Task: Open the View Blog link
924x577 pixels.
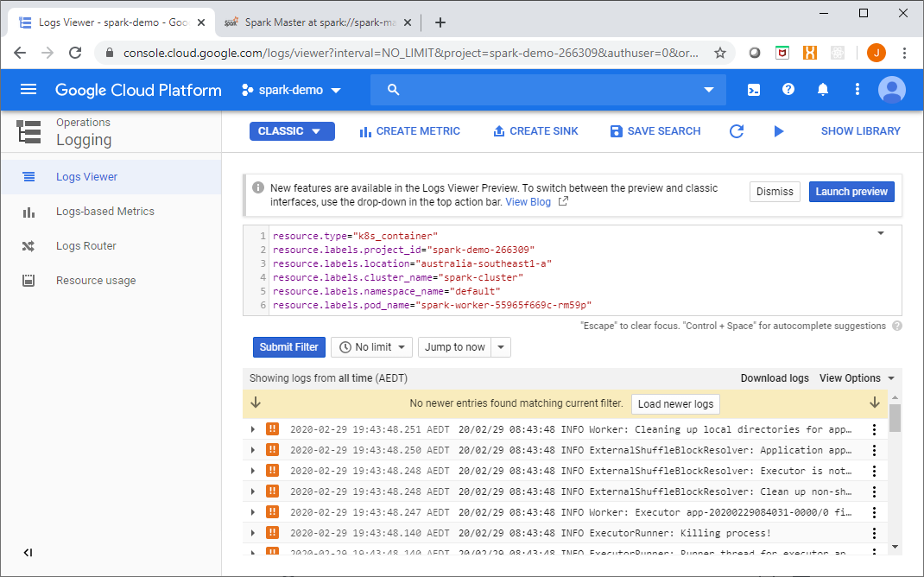Action: tap(528, 201)
